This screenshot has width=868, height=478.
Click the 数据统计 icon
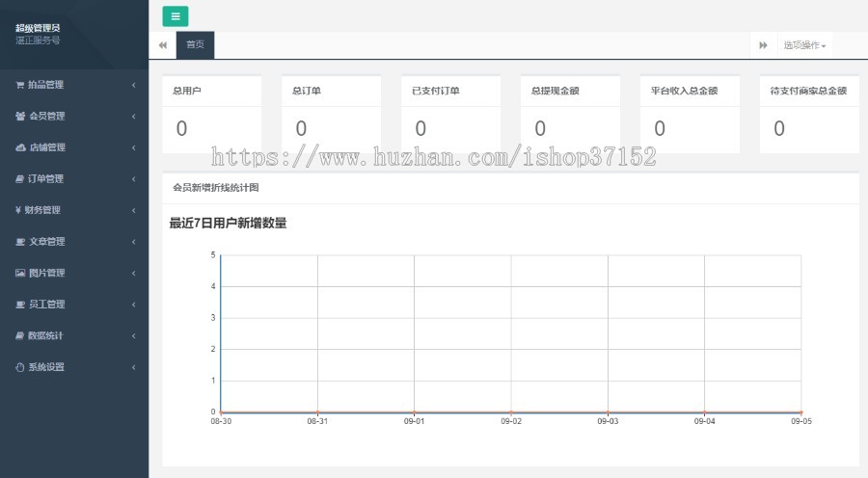click(20, 335)
